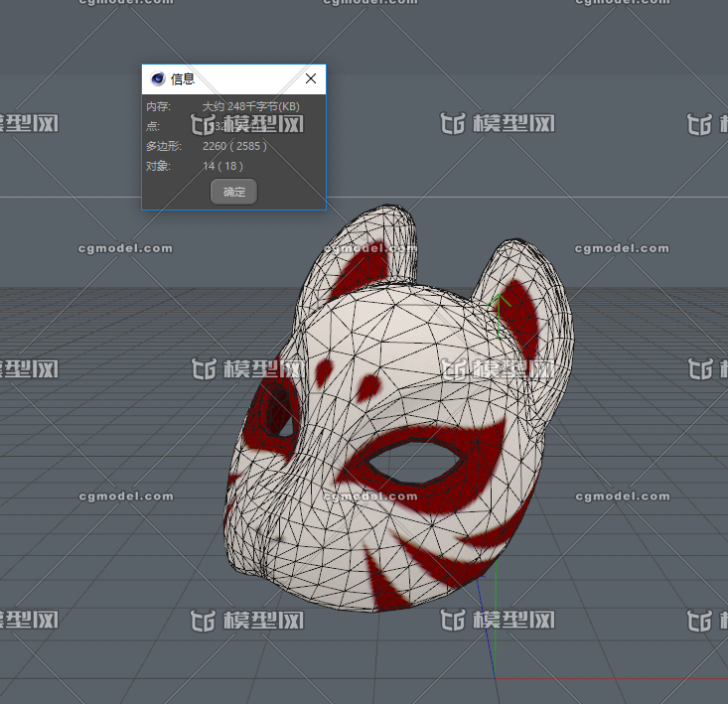Close the 信息 dialog with the X
This screenshot has width=728, height=704.
coord(311,78)
